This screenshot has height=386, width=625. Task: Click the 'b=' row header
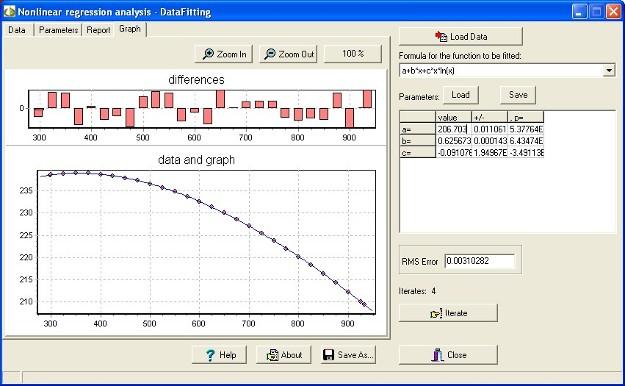[417, 141]
